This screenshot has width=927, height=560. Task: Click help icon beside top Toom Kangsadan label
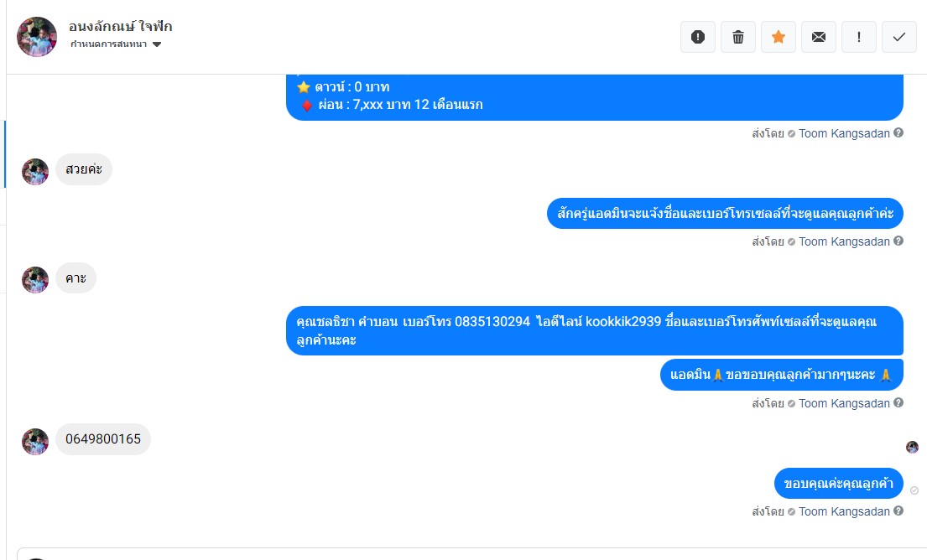(x=898, y=133)
